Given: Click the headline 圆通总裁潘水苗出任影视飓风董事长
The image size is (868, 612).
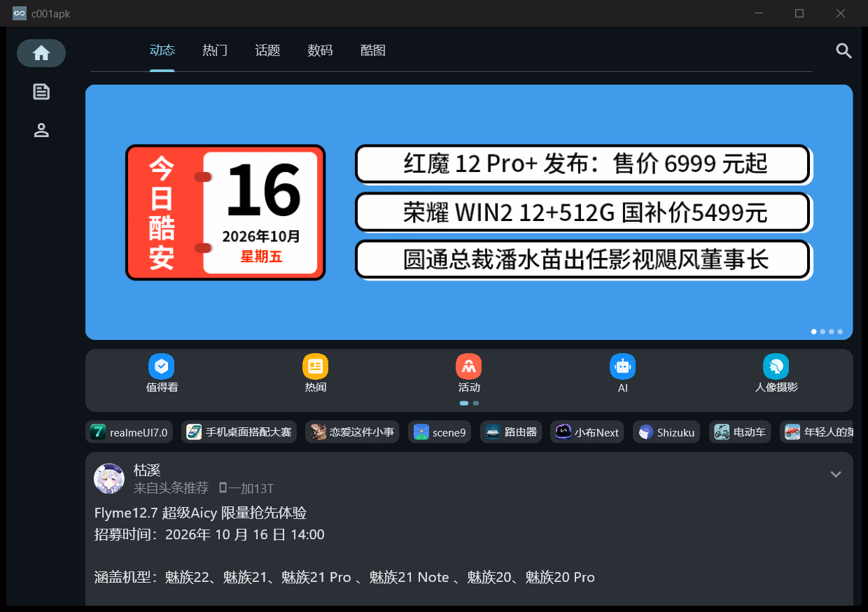Looking at the screenshot, I should 582,259.
